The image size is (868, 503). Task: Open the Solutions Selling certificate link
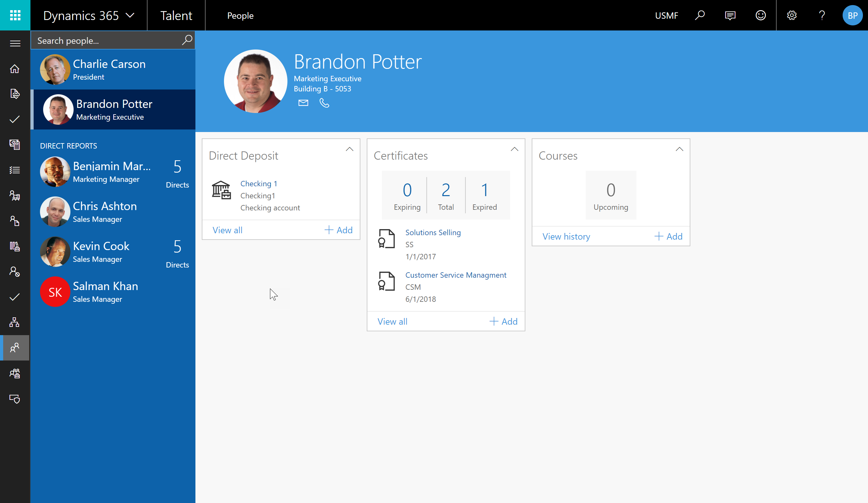point(433,233)
